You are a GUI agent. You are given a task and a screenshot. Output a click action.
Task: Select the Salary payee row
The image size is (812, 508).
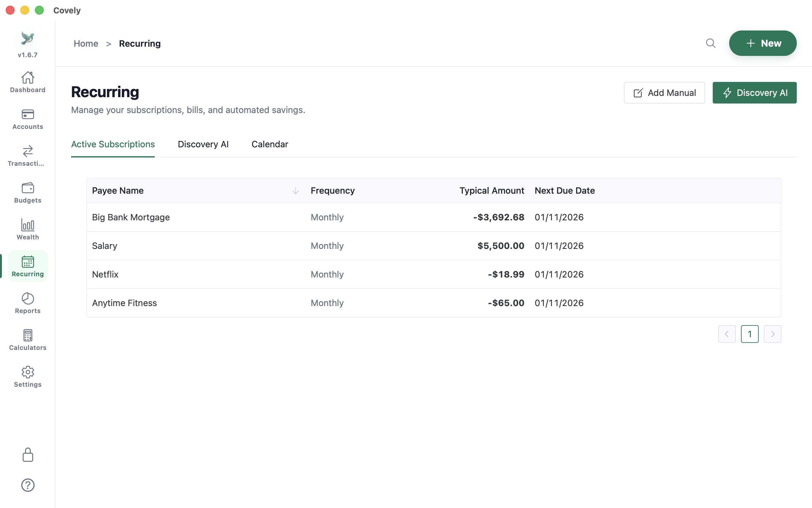click(434, 246)
